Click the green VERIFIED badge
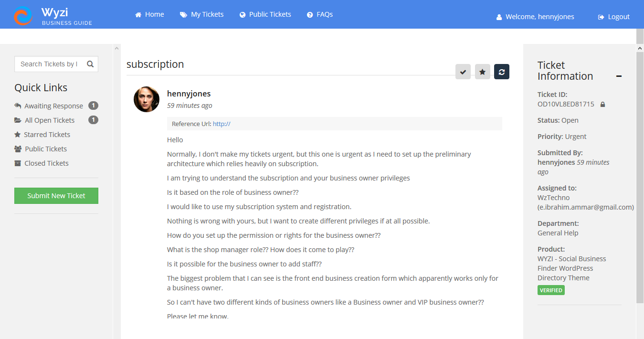644x339 pixels. point(551,290)
